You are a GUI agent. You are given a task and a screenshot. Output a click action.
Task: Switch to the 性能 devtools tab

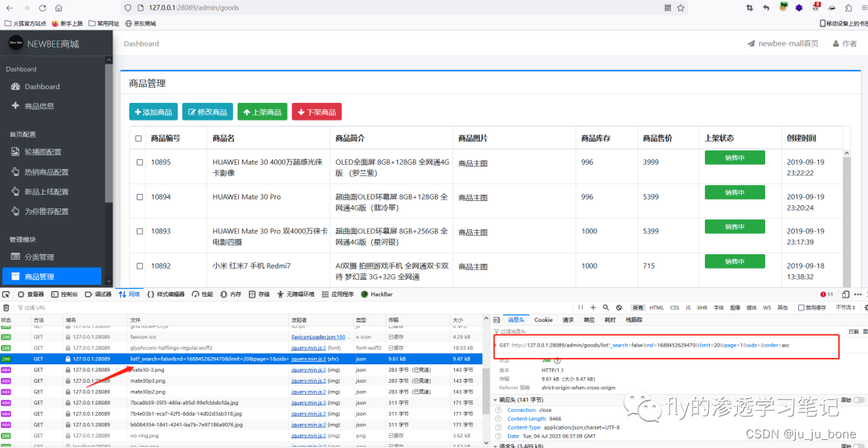pos(203,294)
